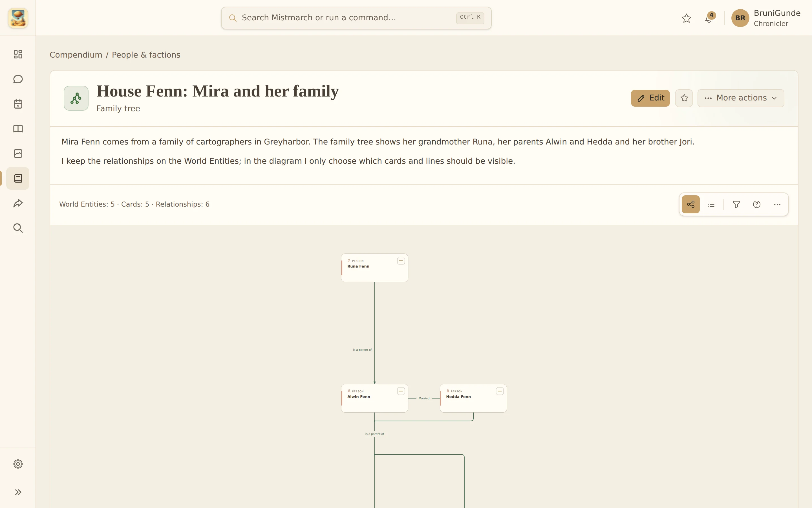Open the diagram help question icon
The width and height of the screenshot is (812, 508).
757,204
